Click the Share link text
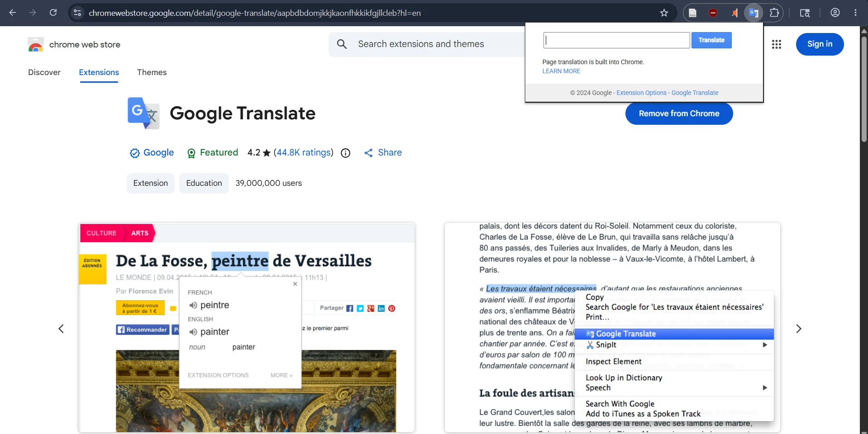 (390, 152)
